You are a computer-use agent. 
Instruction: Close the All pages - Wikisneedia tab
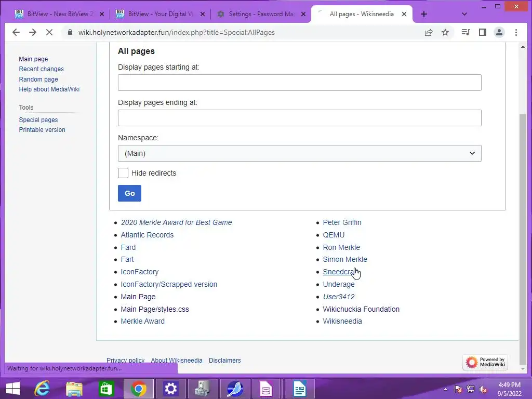404,14
